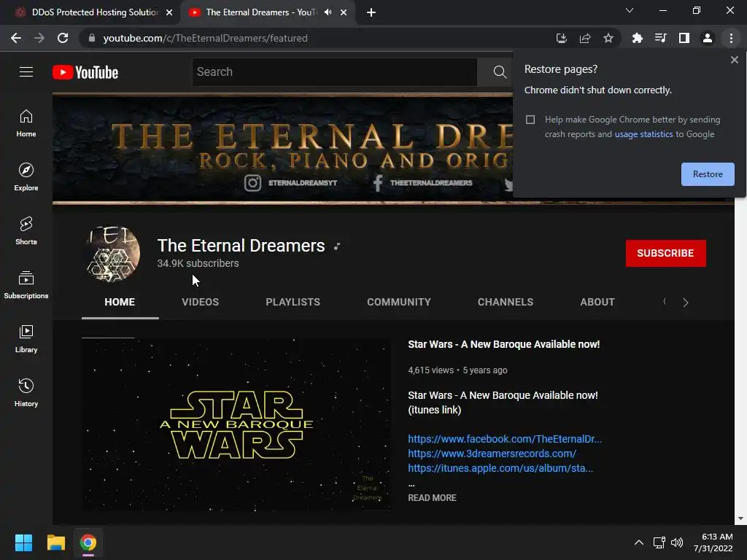The height and width of the screenshot is (560, 747).
Task: Expand the description with READ MORE
Action: click(432, 497)
